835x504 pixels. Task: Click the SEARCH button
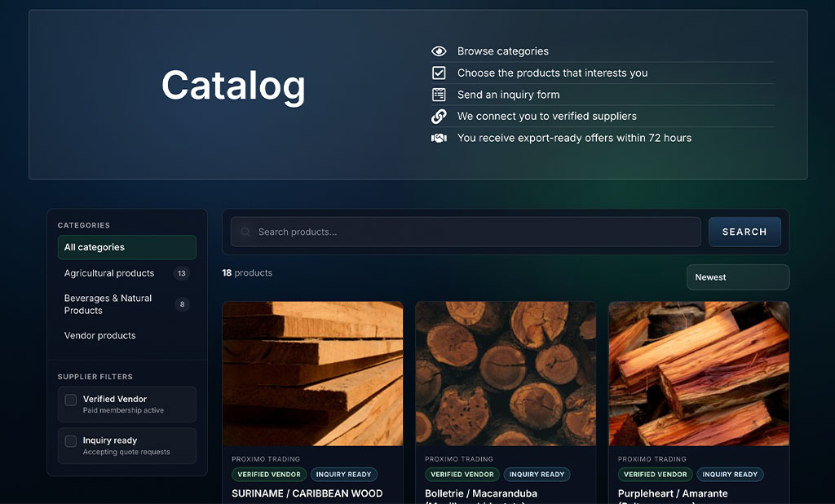(x=744, y=232)
